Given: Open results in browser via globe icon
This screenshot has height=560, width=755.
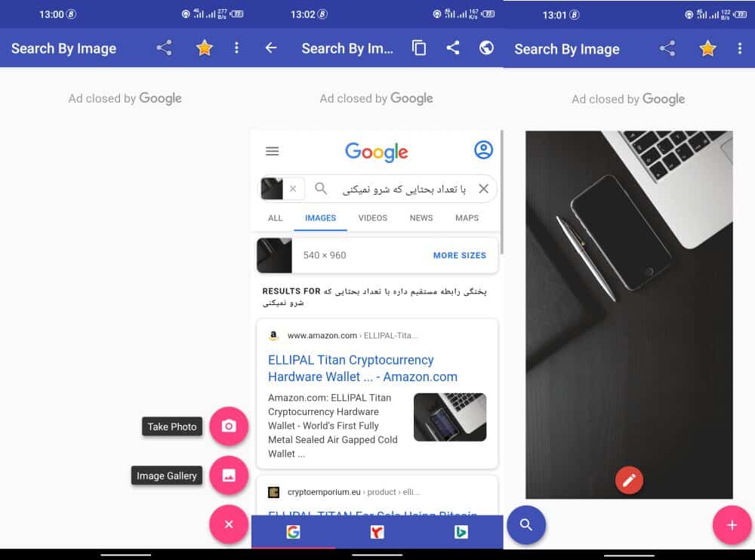Looking at the screenshot, I should click(x=486, y=48).
